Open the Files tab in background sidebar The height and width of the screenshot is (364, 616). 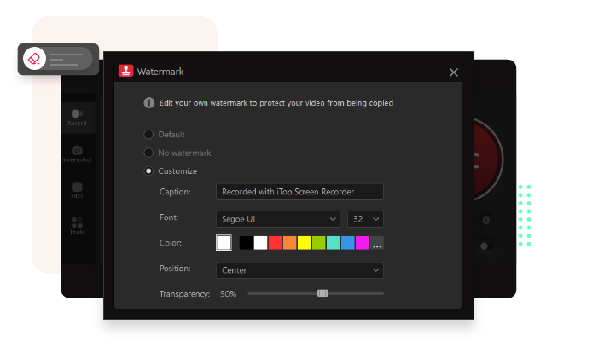77,190
